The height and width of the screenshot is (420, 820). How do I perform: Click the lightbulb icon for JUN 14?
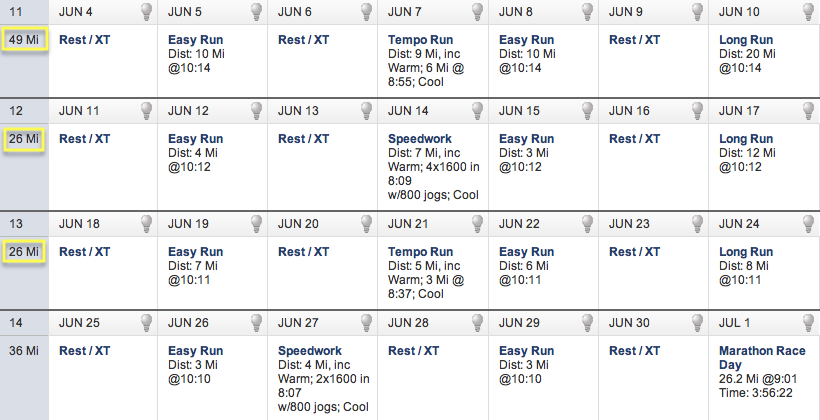tap(477, 110)
